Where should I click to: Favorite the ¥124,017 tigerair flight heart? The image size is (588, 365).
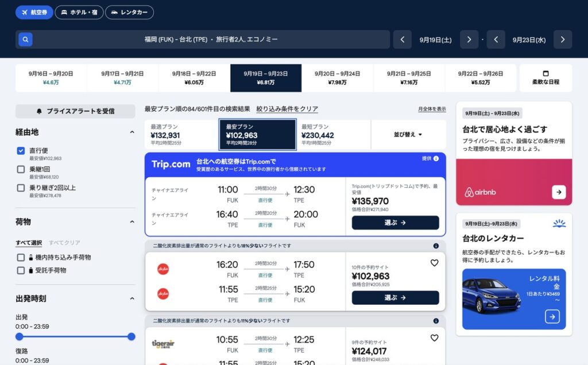click(434, 337)
